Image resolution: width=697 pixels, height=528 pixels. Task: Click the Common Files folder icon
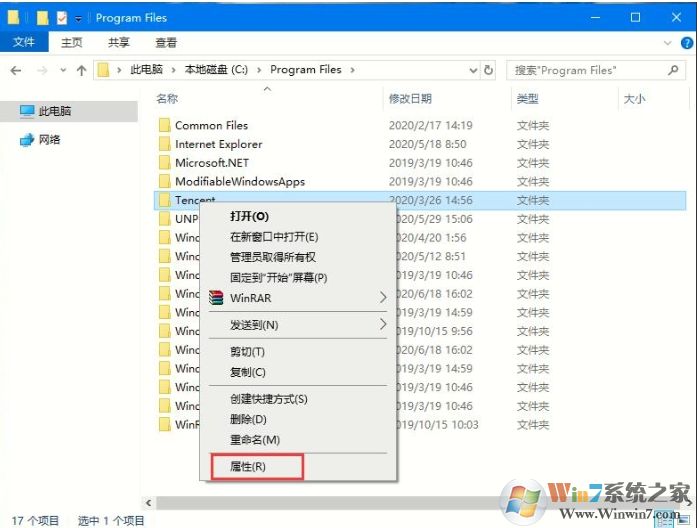[x=164, y=125]
